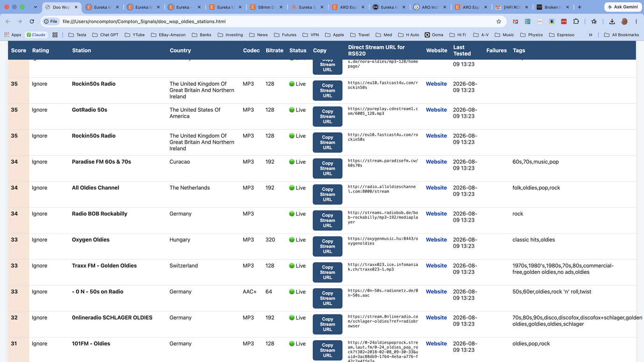Click the Last Tested column header
The height and width of the screenshot is (362, 644).
pyautogui.click(x=462, y=50)
